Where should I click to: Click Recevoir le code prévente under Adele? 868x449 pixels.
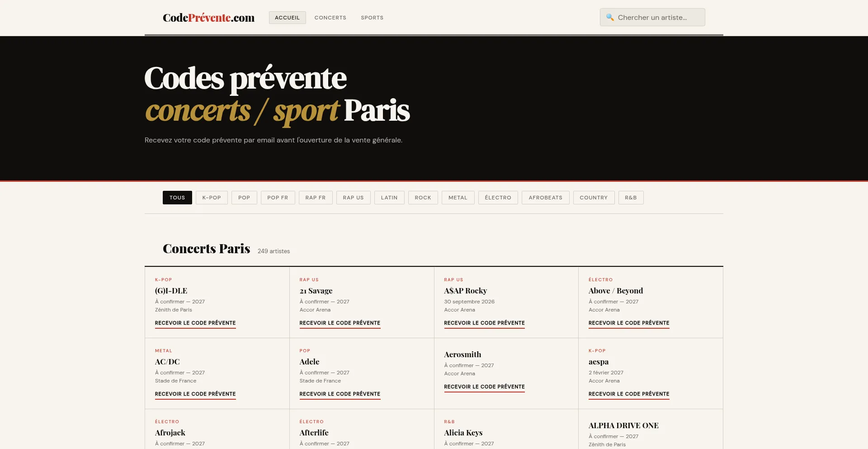tap(340, 394)
